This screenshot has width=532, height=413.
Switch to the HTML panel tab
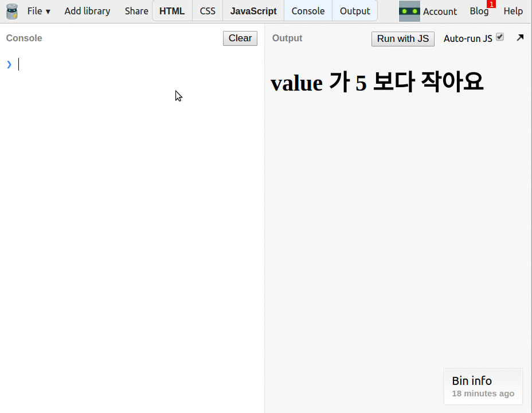[171, 10]
